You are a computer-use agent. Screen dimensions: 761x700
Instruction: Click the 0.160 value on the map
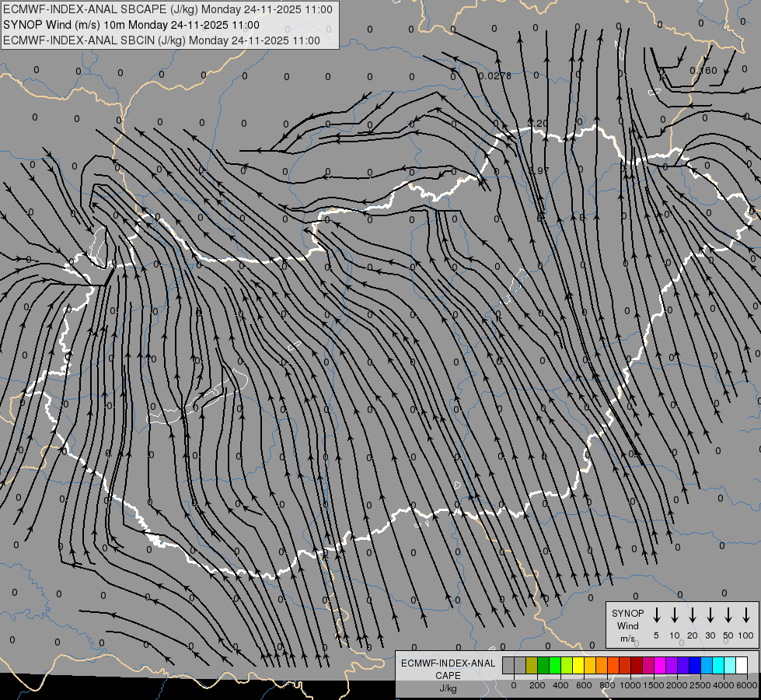(703, 71)
